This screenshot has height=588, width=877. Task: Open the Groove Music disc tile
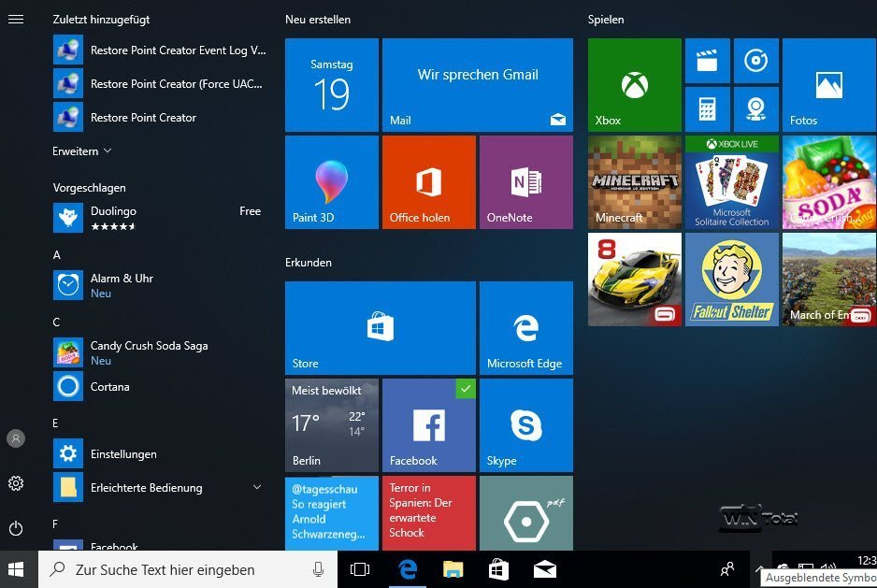coord(756,61)
